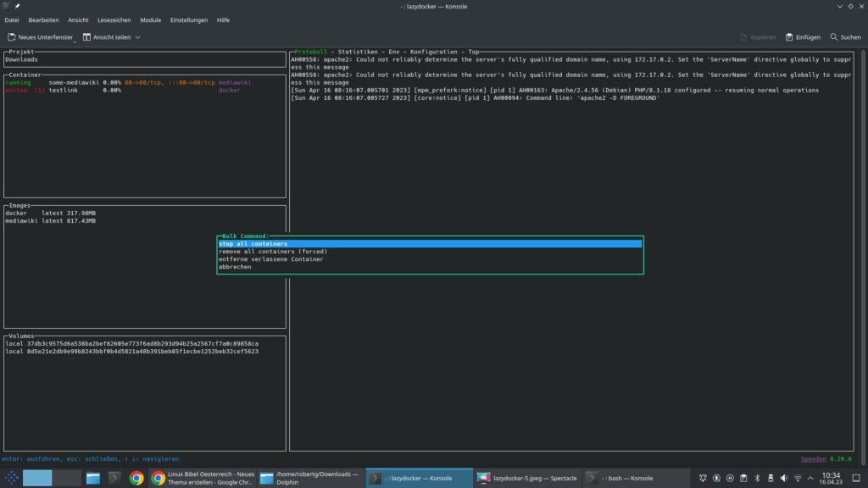
Task: Switch to the Top tab
Action: (x=473, y=52)
